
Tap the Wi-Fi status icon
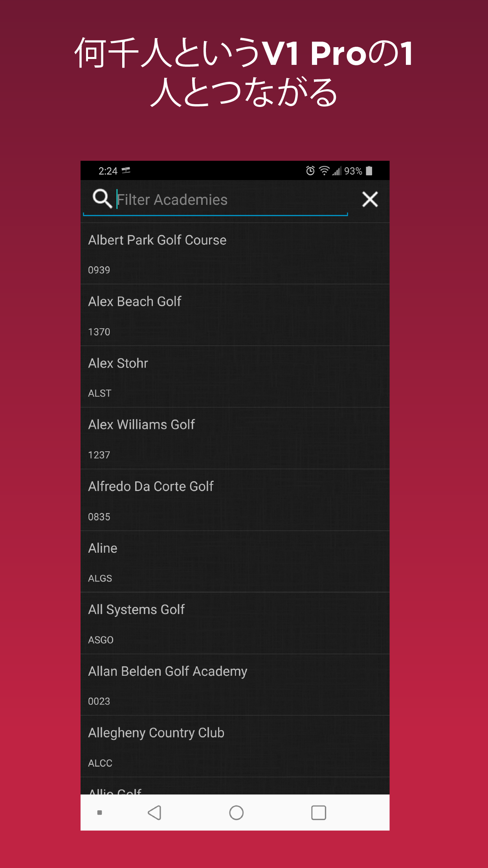click(324, 171)
